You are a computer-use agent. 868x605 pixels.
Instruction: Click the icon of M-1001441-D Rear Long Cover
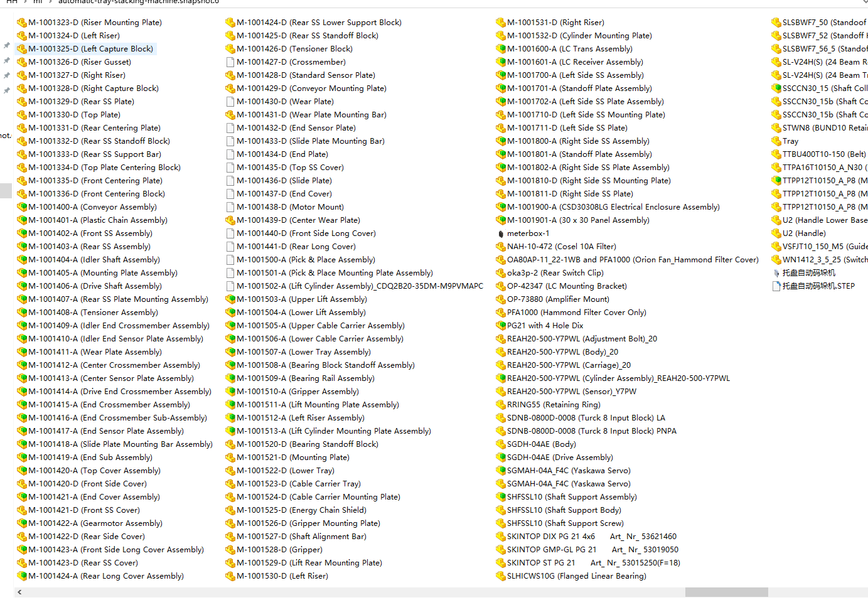pos(230,247)
